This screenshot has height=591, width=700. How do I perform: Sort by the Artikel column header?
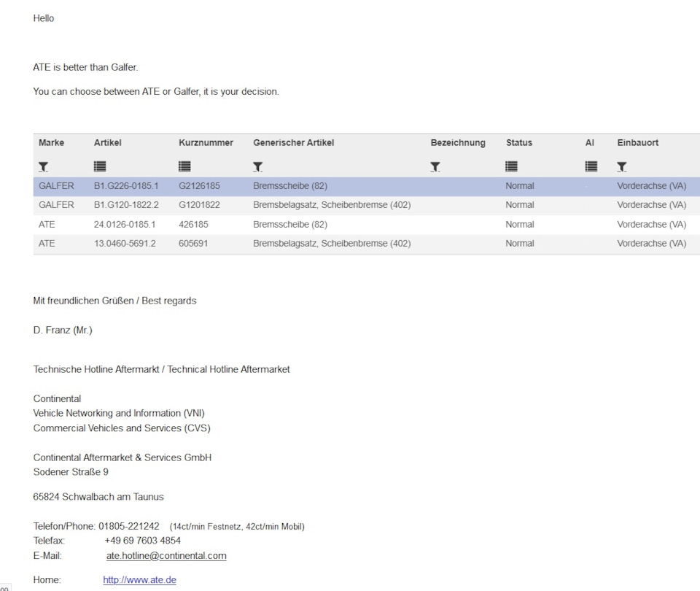108,142
